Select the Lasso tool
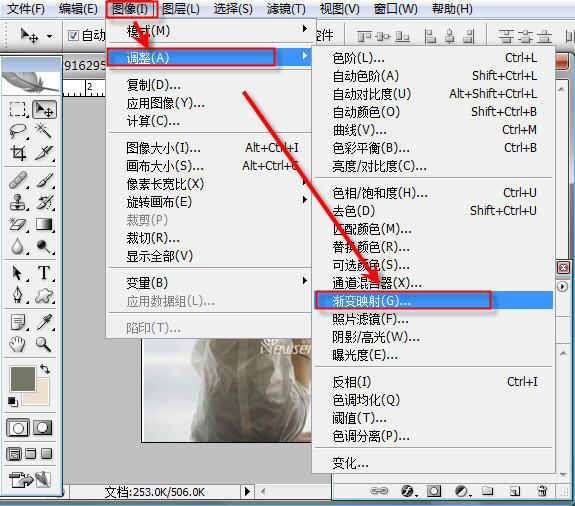575x506 pixels. click(x=18, y=131)
